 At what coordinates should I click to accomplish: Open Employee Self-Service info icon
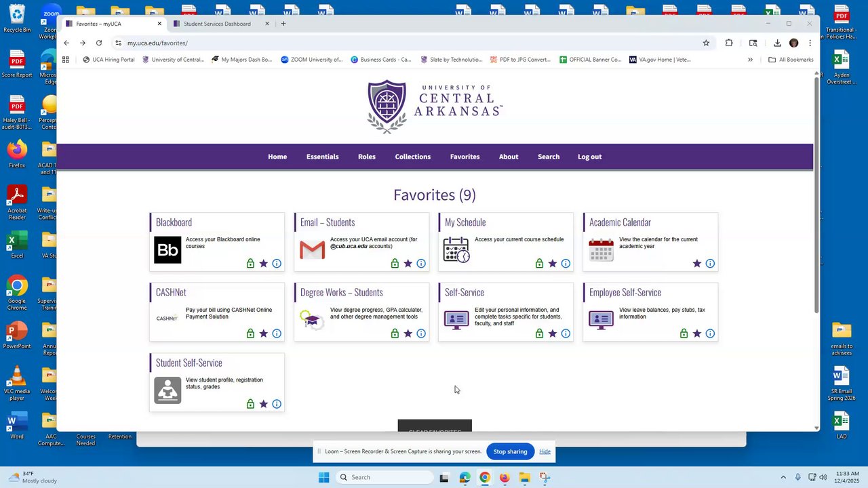pos(710,333)
